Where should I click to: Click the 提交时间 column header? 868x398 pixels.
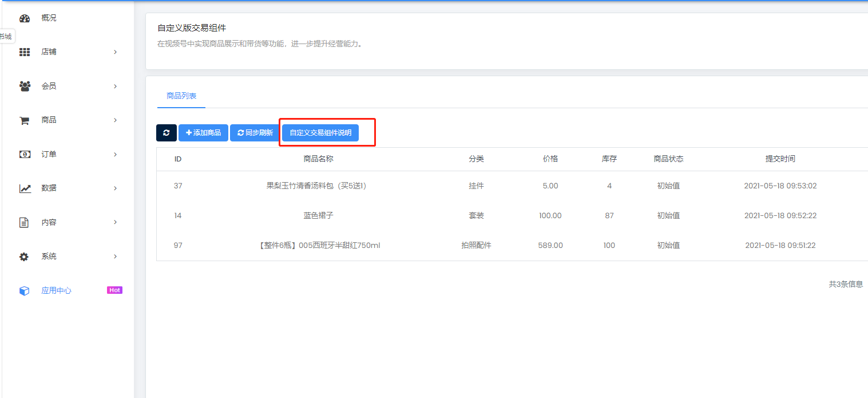780,159
